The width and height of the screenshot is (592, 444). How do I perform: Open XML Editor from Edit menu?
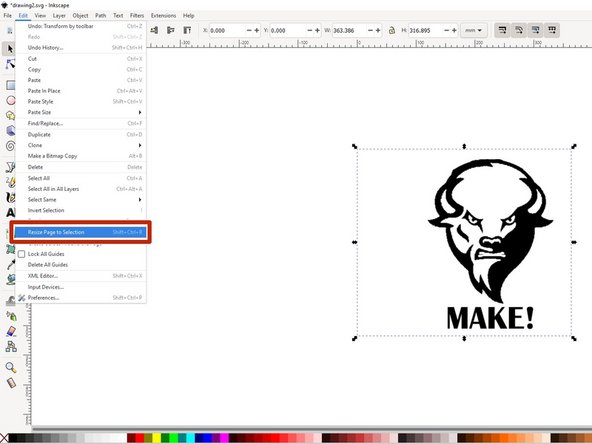[x=81, y=276]
